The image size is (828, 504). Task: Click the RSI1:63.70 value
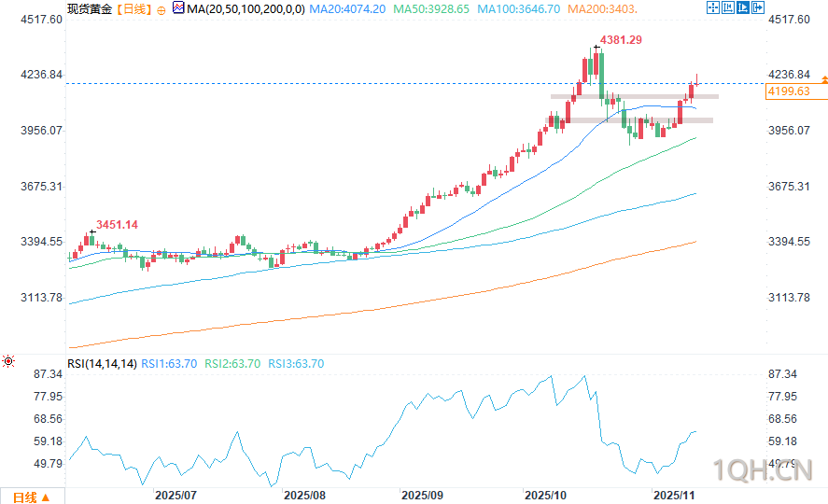pos(169,364)
